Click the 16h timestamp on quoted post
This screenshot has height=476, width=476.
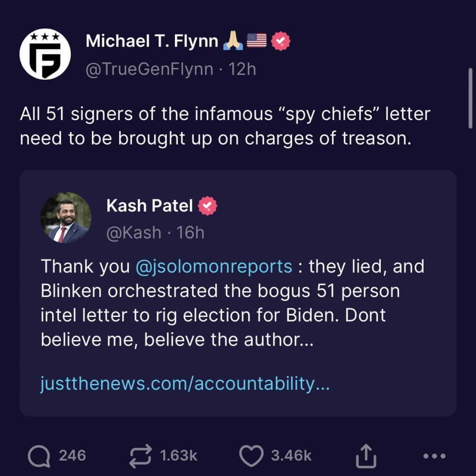point(190,233)
